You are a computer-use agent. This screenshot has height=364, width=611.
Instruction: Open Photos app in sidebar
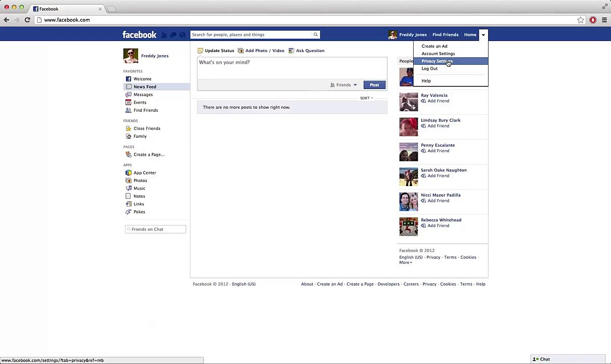coord(140,180)
